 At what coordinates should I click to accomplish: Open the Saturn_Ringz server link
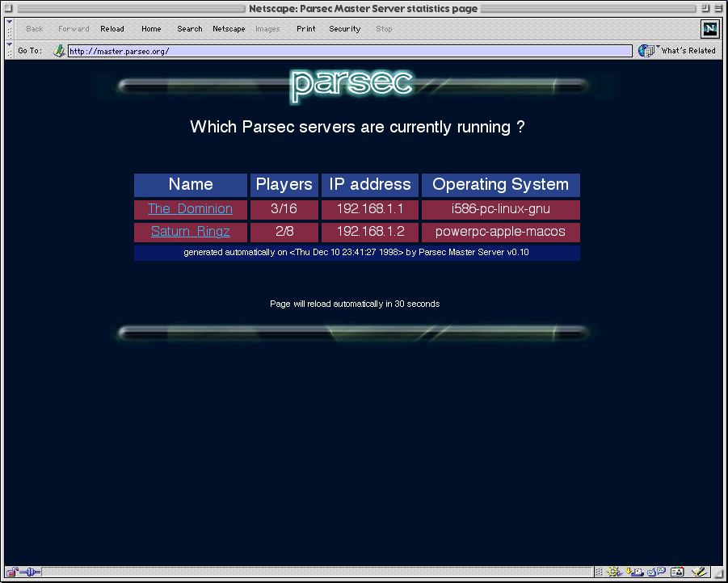tap(190, 232)
